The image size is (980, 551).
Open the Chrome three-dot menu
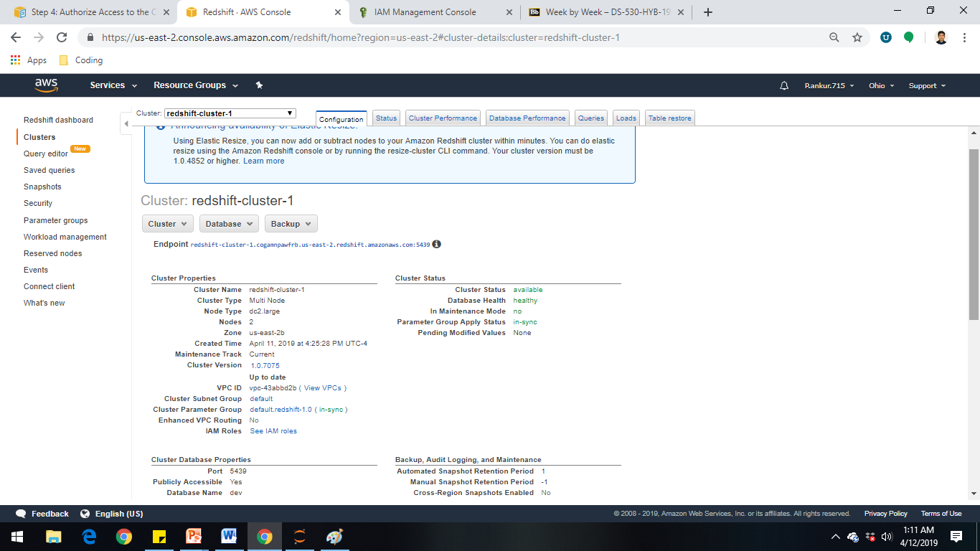[x=965, y=37]
